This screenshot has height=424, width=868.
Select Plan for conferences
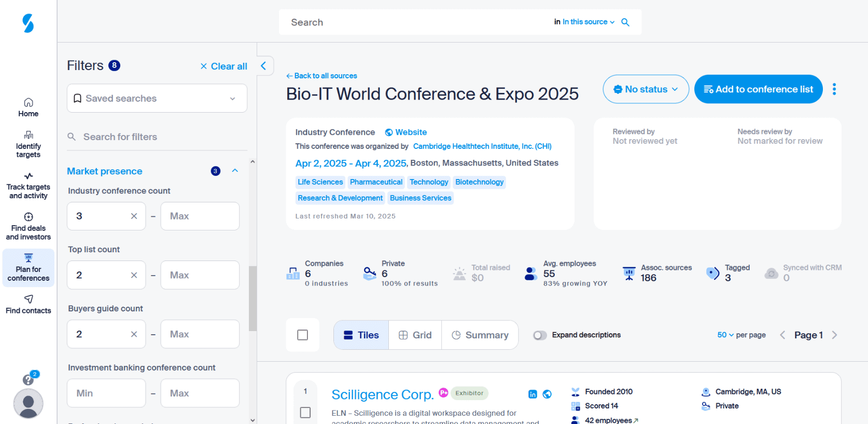click(x=29, y=268)
